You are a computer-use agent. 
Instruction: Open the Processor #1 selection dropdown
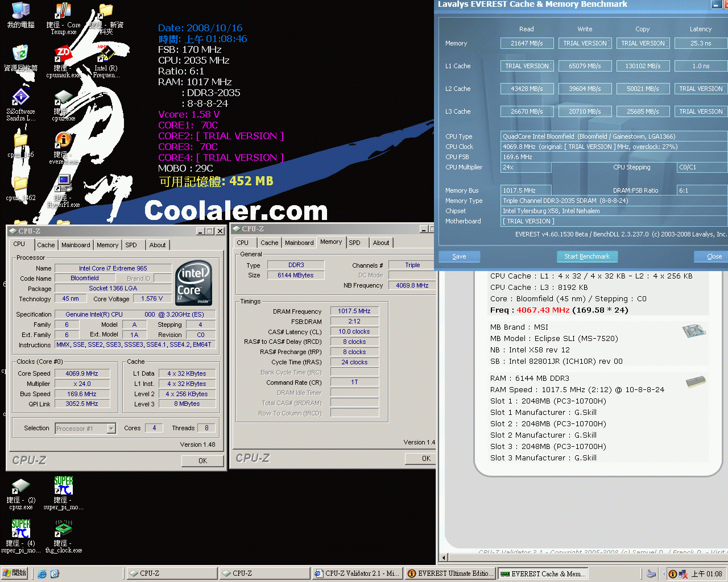(85, 429)
